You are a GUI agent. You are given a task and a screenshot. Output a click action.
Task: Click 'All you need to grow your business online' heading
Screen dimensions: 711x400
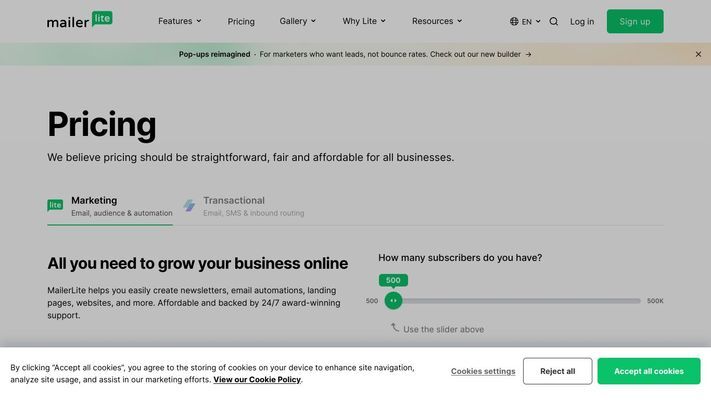pos(198,263)
